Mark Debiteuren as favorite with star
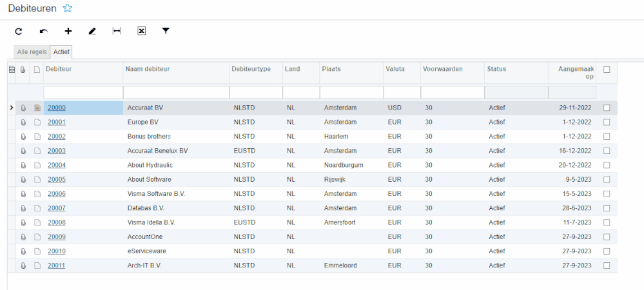This screenshot has width=644, height=290. pyautogui.click(x=68, y=8)
